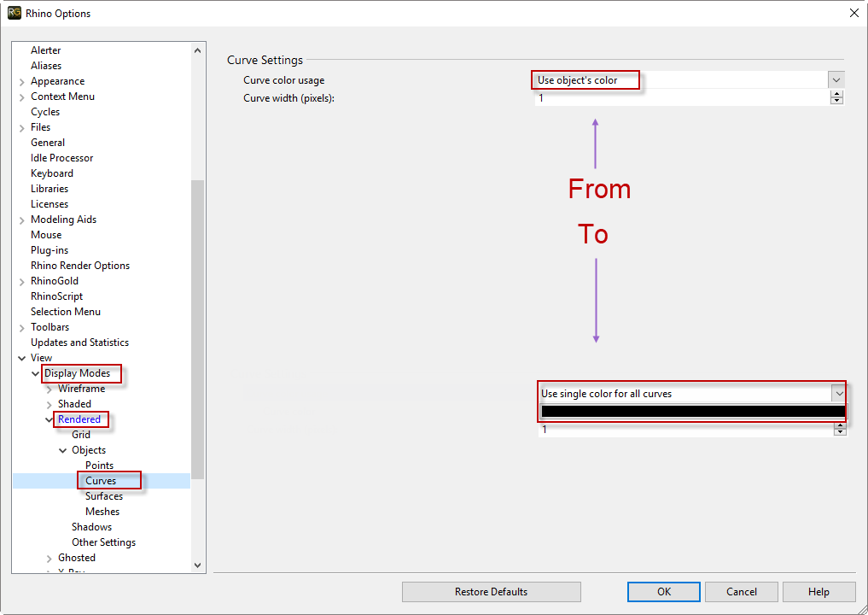The width and height of the screenshot is (868, 615).
Task: Expand the Modeling Aids category
Action: [x=21, y=219]
